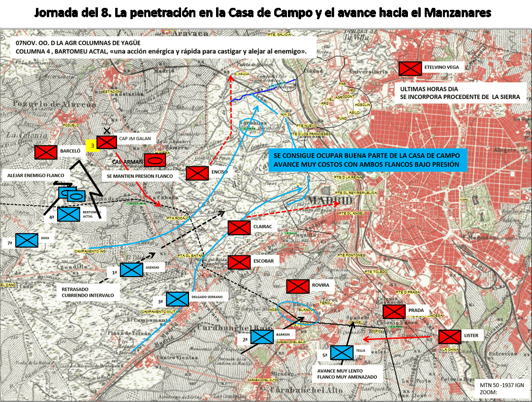Select the red BARCELÓ infantry unit symbol

[46, 153]
